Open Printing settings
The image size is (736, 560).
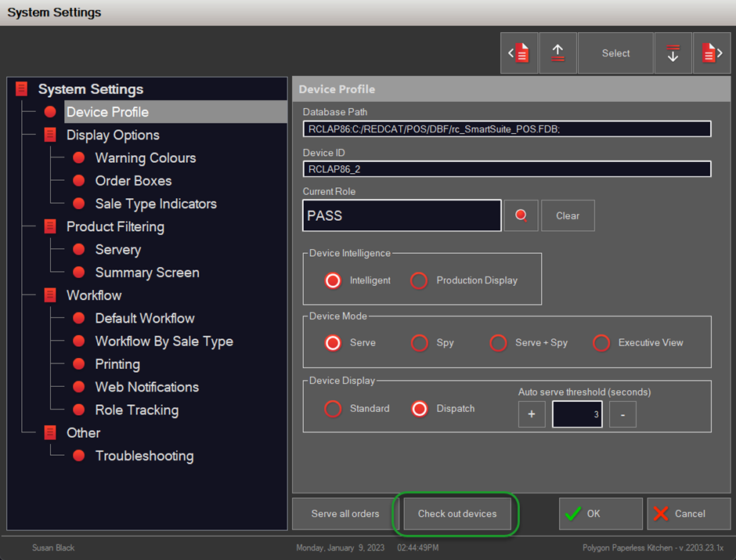117,364
